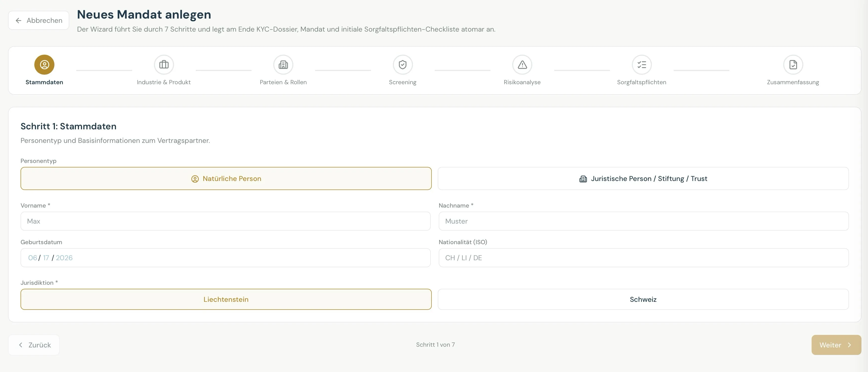Select the Sorgfaltspflichten checklist icon

(642, 64)
